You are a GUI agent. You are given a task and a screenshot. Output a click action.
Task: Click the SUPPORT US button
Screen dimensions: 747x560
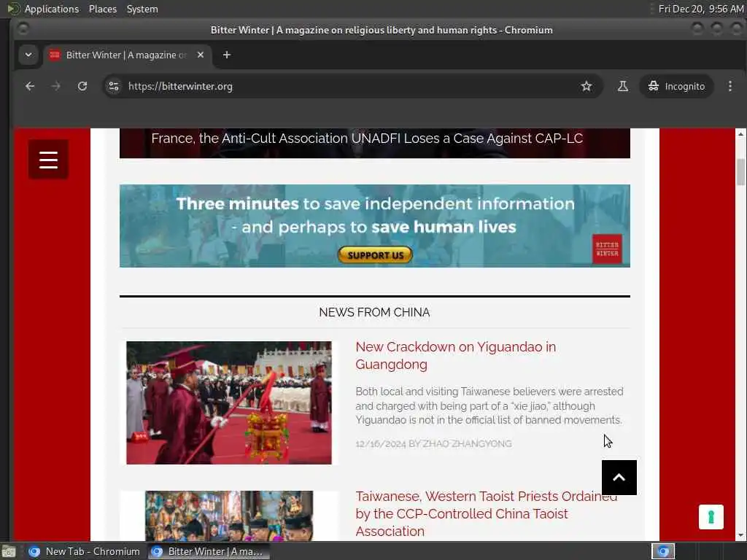pyautogui.click(x=375, y=255)
